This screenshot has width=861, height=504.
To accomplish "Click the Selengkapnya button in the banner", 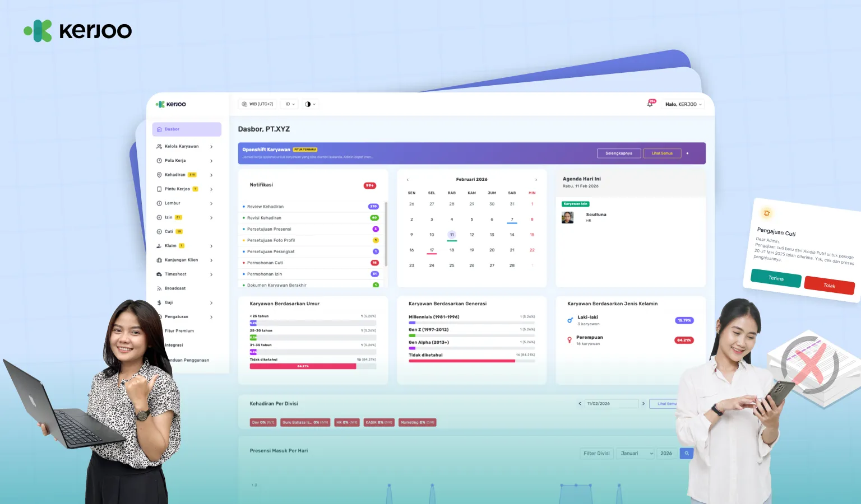I will click(x=619, y=153).
